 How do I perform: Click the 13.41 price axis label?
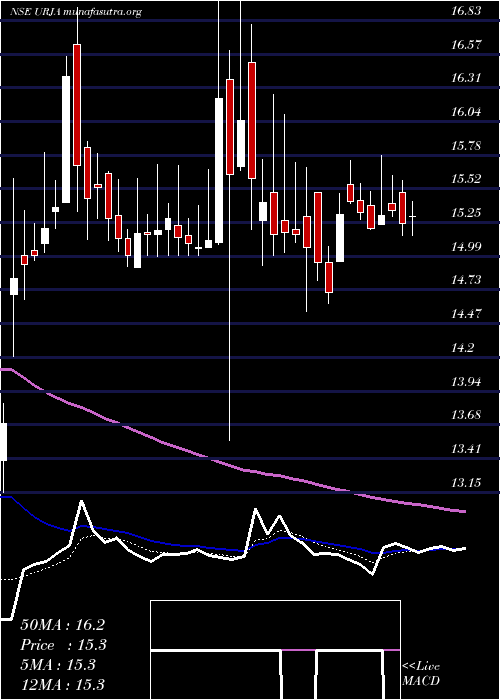click(466, 448)
